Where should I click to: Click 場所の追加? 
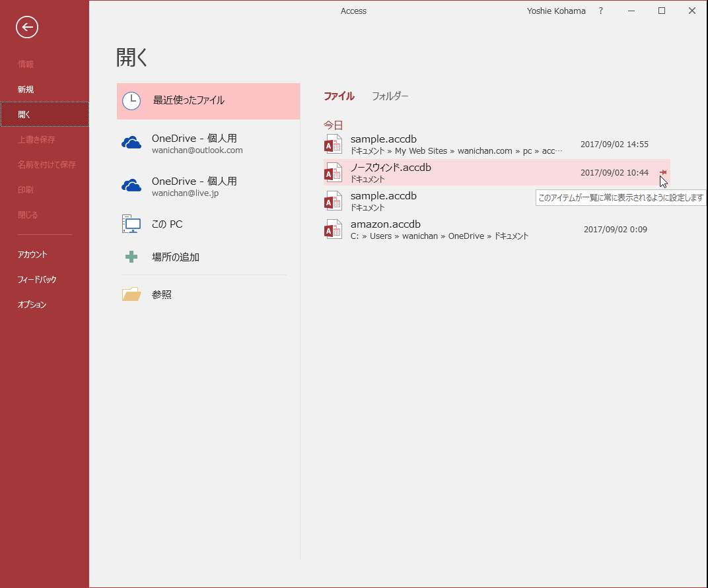pyautogui.click(x=208, y=257)
